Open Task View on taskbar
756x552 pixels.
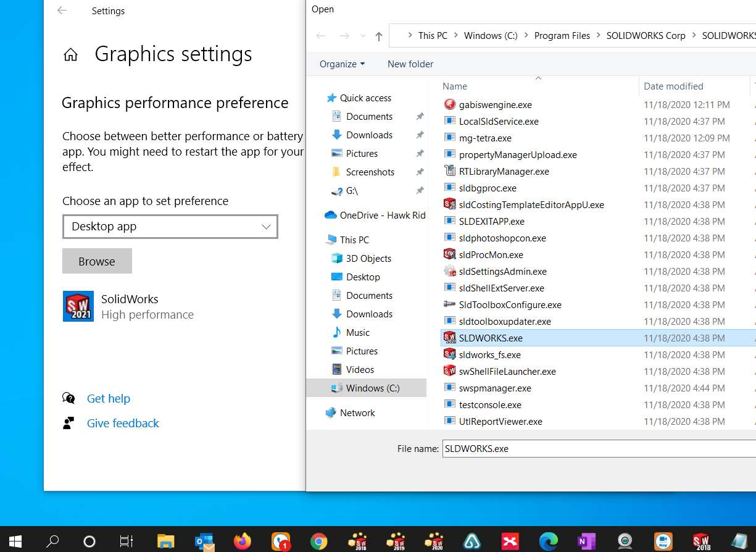coord(127,542)
